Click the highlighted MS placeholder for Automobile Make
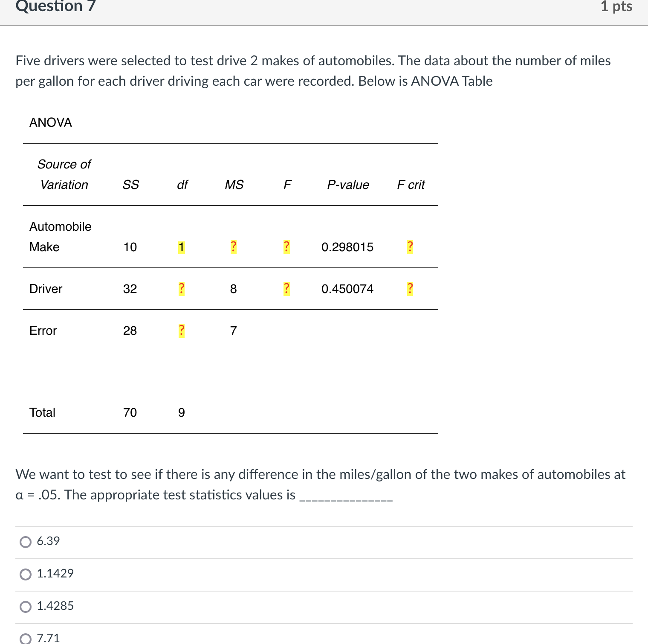The image size is (648, 644). pyautogui.click(x=233, y=247)
